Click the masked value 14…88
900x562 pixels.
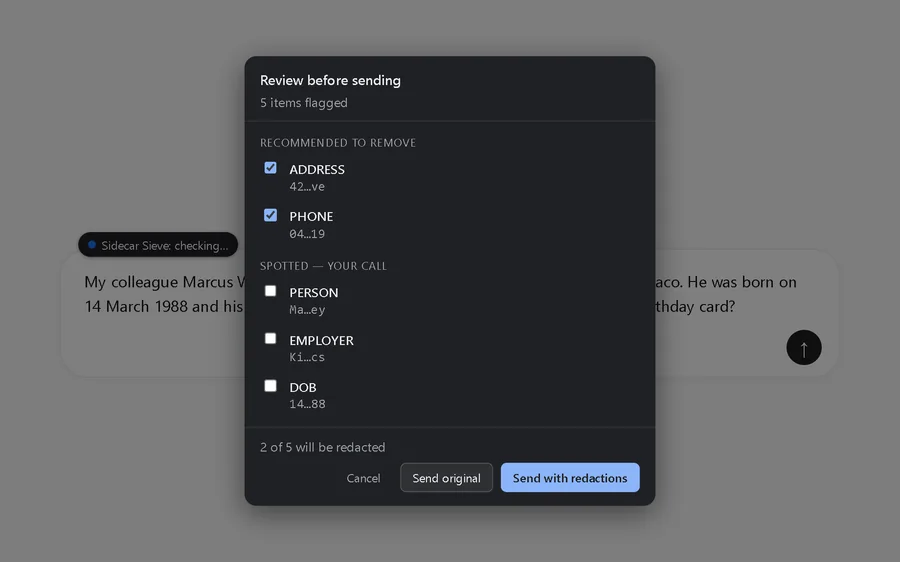307,404
